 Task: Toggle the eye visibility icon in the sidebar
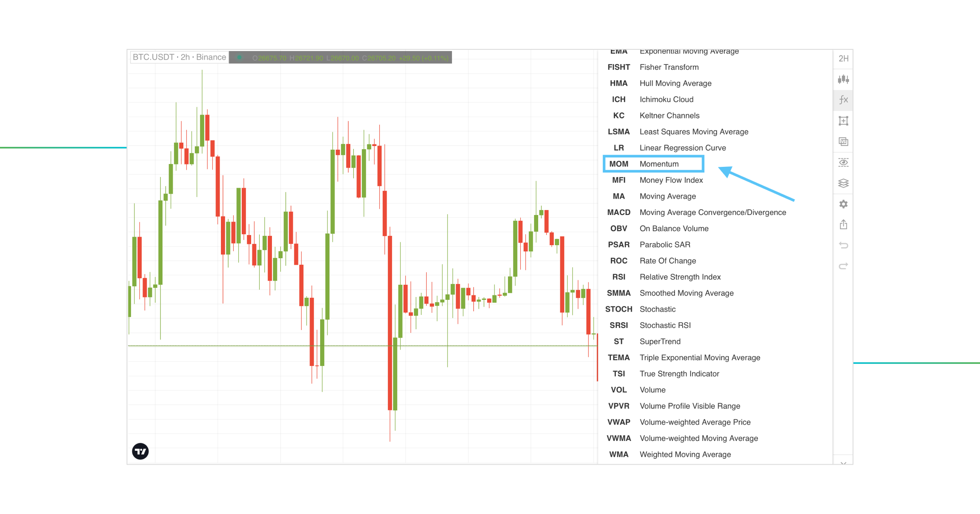point(843,162)
